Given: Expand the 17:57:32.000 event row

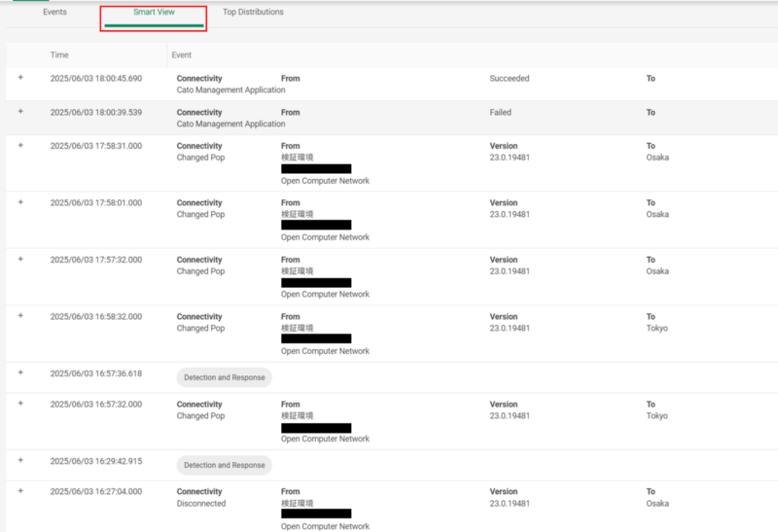Looking at the screenshot, I should (20, 260).
